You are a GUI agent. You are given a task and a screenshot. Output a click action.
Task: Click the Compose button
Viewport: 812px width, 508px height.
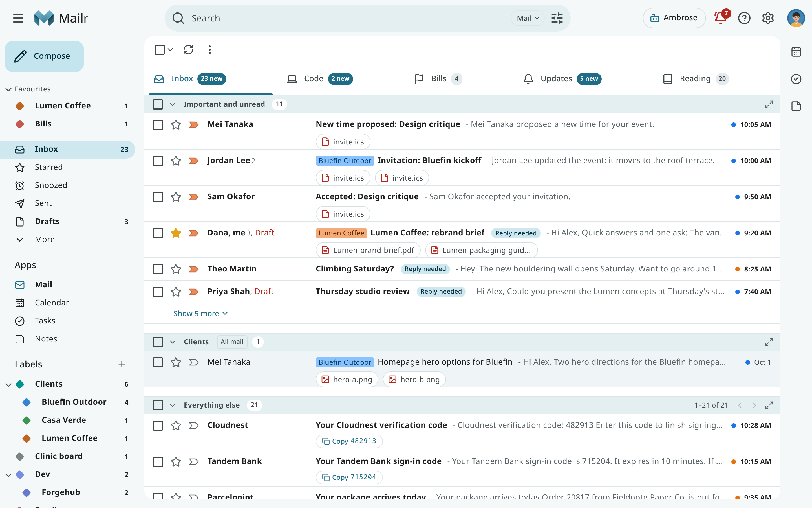pyautogui.click(x=44, y=56)
